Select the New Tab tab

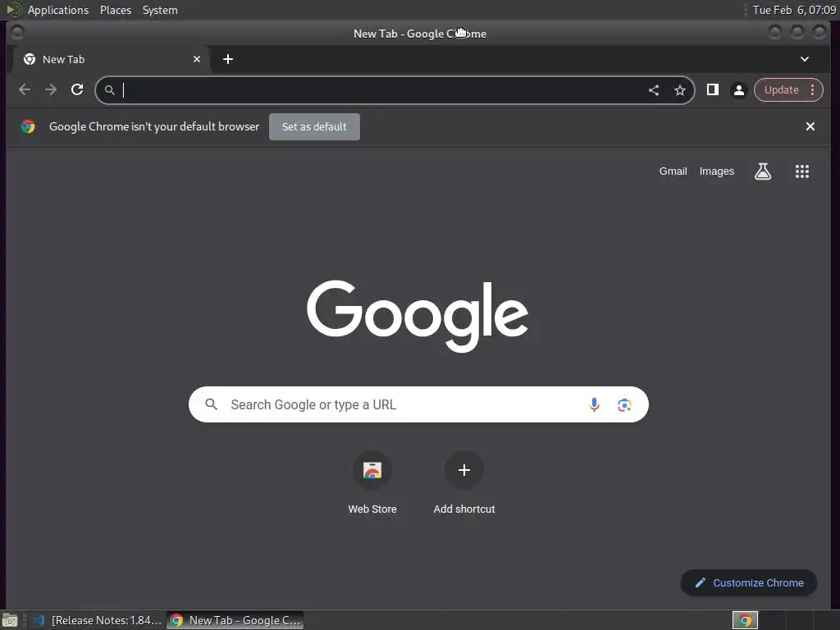pyautogui.click(x=112, y=59)
